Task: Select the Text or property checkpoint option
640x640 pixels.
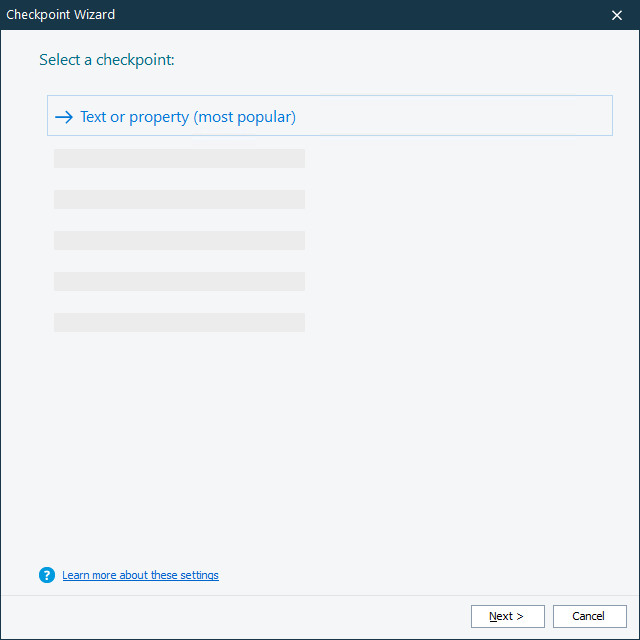Action: (329, 116)
